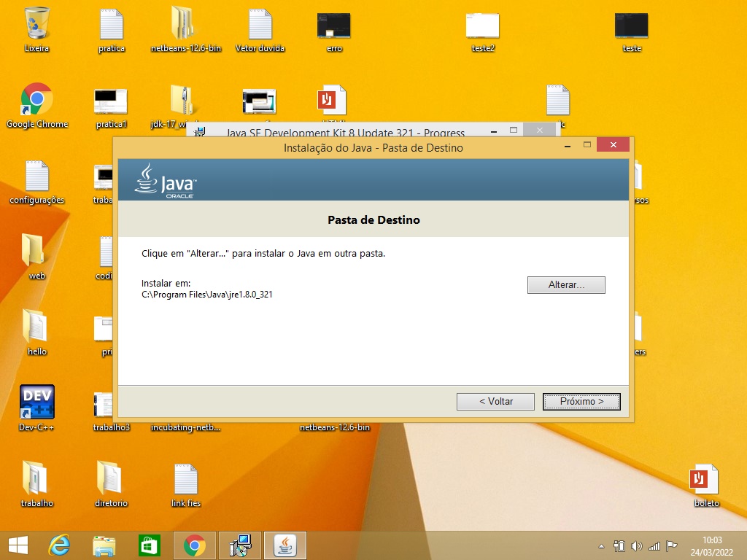Viewport: 747px width, 560px height.
Task: Select the web folder icon
Action: tap(36, 256)
